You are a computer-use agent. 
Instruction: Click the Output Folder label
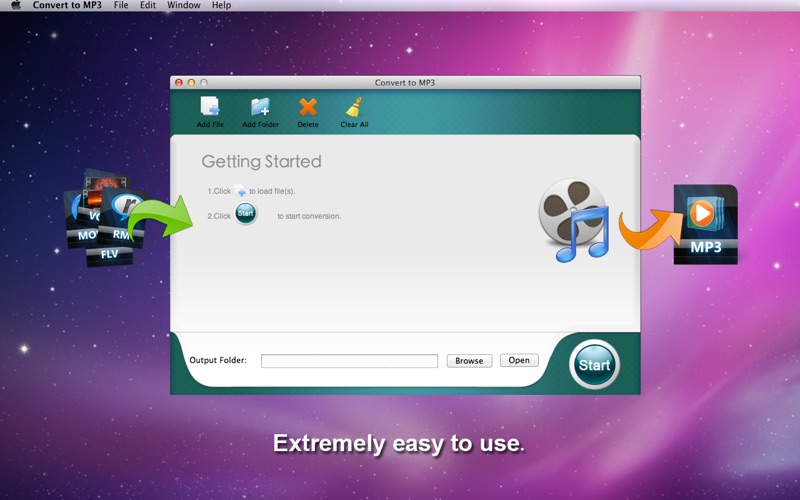point(218,360)
